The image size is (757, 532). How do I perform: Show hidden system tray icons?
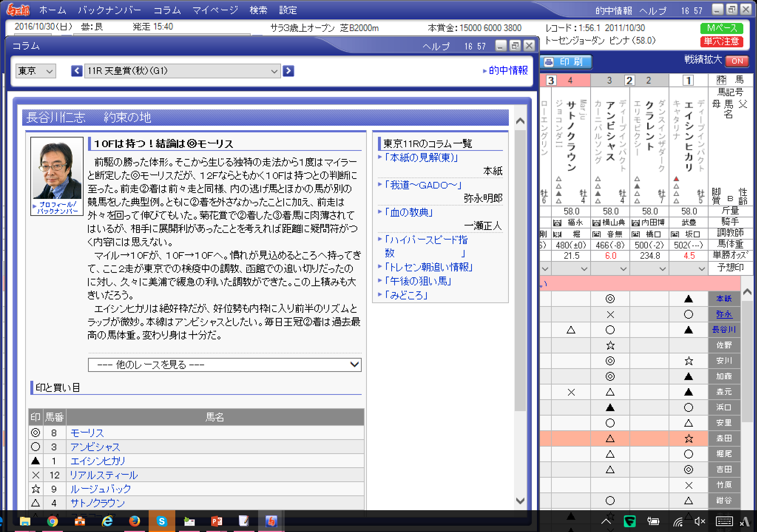(x=606, y=522)
